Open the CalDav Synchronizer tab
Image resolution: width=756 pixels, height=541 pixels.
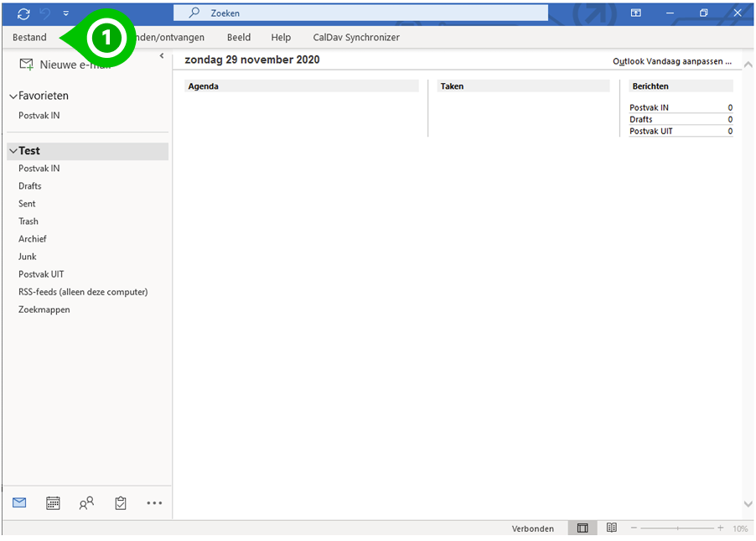355,37
